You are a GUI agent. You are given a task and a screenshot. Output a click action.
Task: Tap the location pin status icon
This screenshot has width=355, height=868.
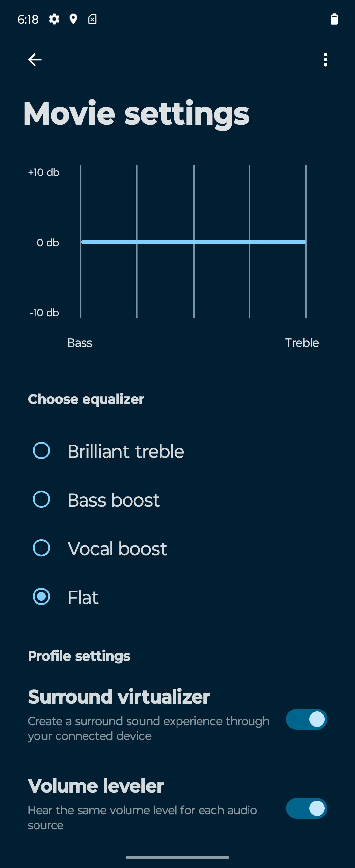coord(73,19)
